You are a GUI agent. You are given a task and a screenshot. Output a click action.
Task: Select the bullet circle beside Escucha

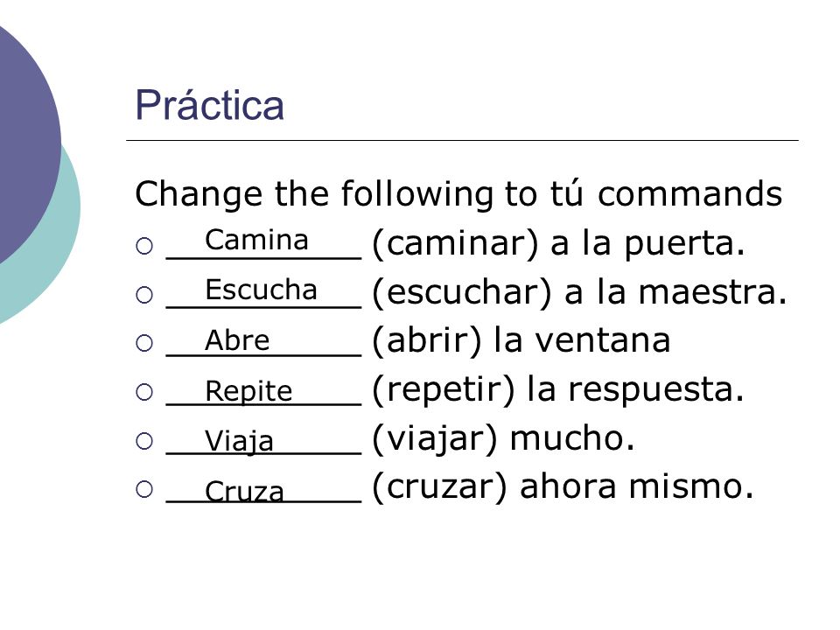coord(144,295)
